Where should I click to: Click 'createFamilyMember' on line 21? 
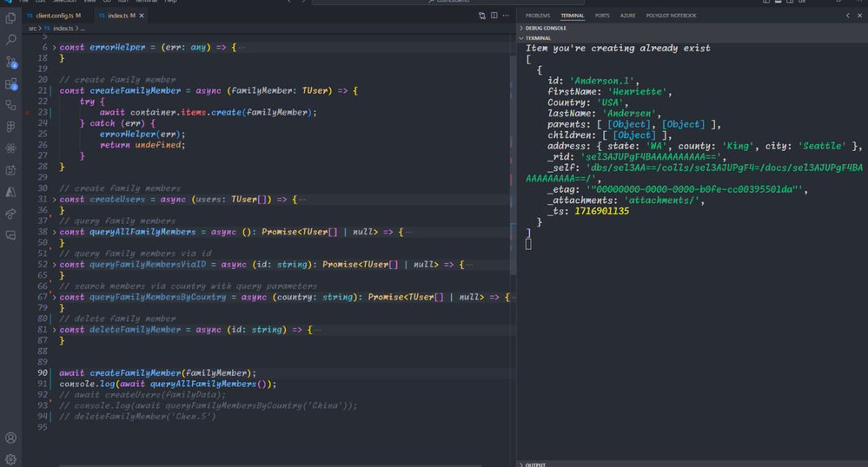(x=135, y=91)
